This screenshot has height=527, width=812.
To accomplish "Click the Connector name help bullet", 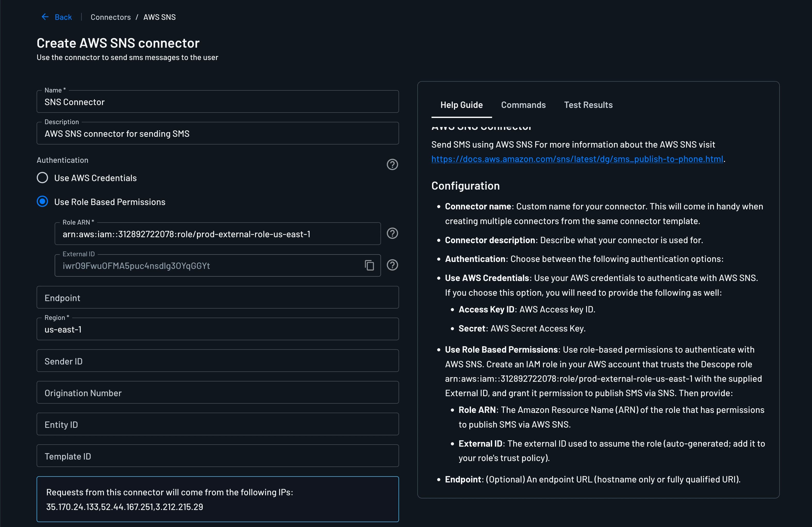I will 604,214.
